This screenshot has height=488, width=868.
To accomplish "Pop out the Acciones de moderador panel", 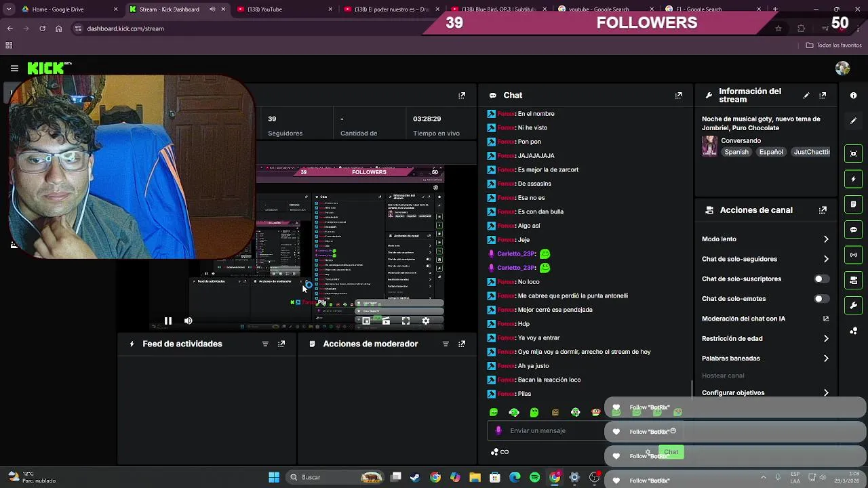I will pos(462,344).
